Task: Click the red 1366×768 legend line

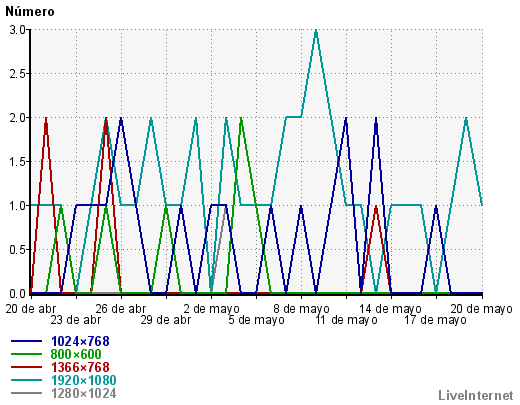Action: [27, 367]
